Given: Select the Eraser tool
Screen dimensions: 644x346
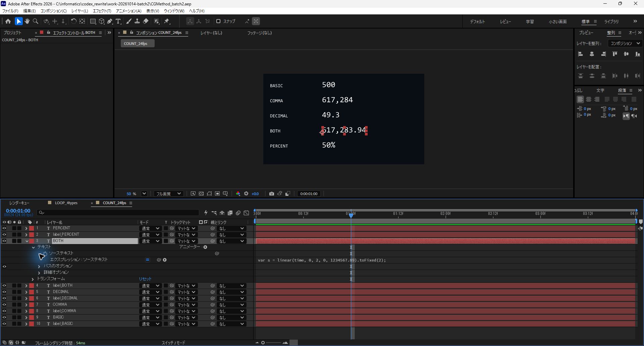Looking at the screenshot, I should pos(146,21).
